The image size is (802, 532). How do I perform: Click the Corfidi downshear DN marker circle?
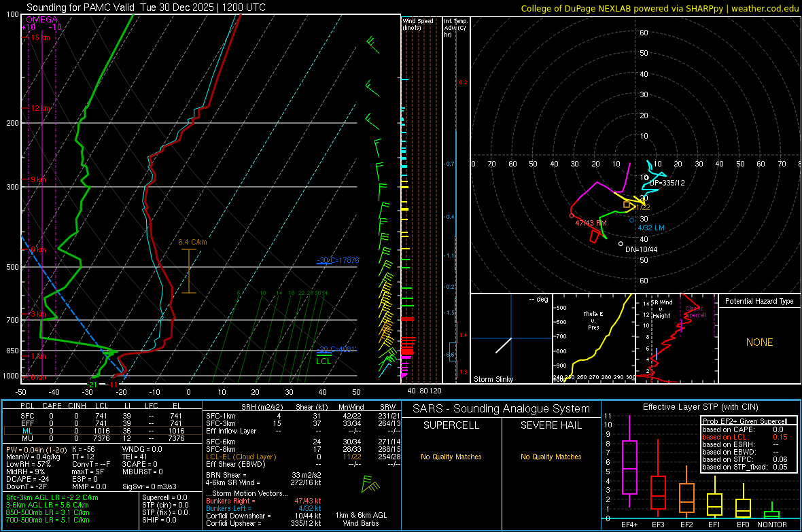click(x=621, y=243)
